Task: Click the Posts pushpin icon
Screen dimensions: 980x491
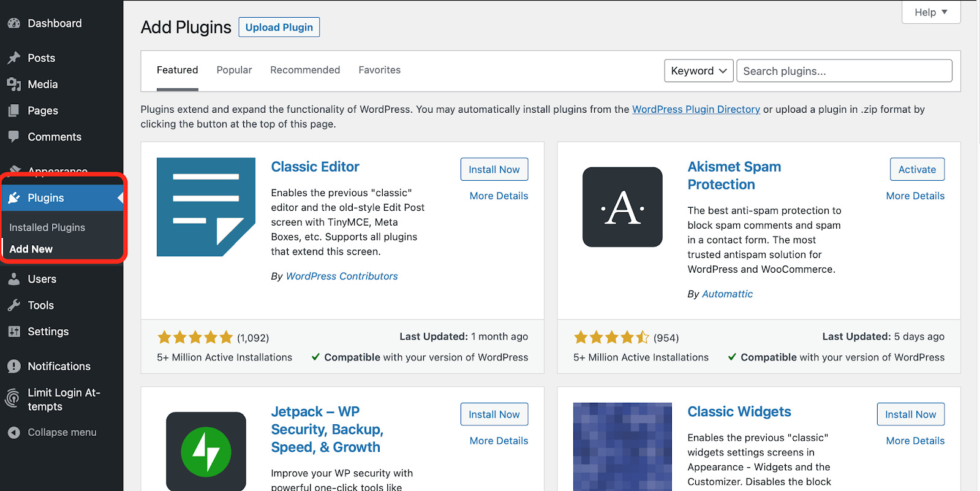Action: pos(13,58)
